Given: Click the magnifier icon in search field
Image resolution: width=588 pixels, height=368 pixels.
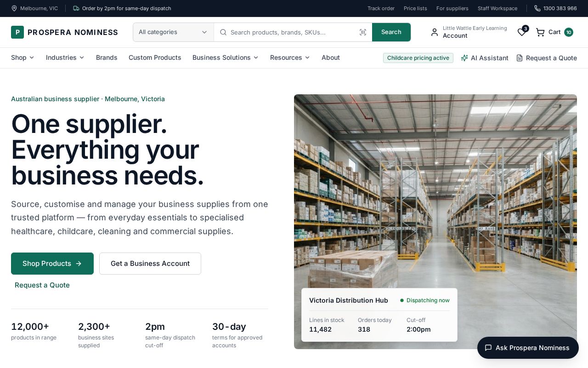Looking at the screenshot, I should (223, 32).
